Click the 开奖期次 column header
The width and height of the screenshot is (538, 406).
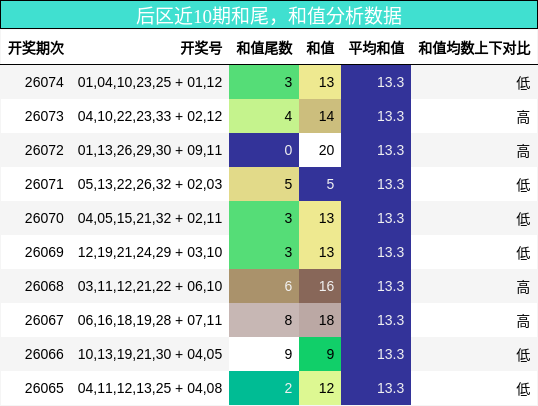point(36,48)
